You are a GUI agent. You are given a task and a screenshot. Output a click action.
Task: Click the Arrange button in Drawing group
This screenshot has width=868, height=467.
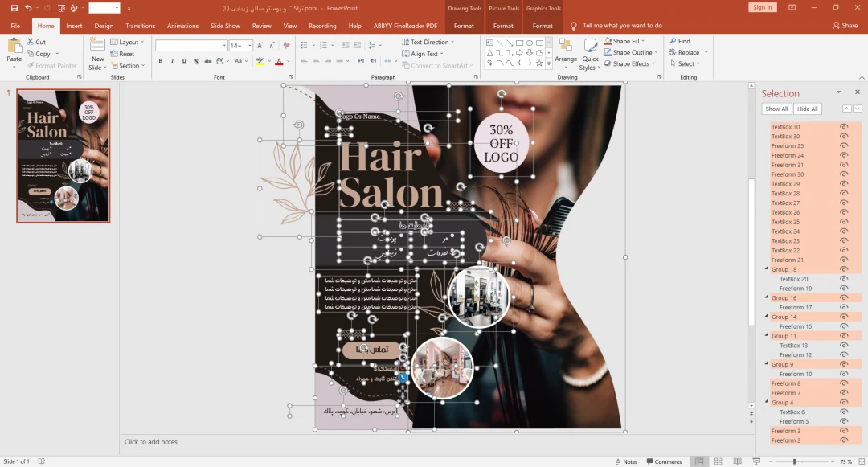tap(566, 52)
